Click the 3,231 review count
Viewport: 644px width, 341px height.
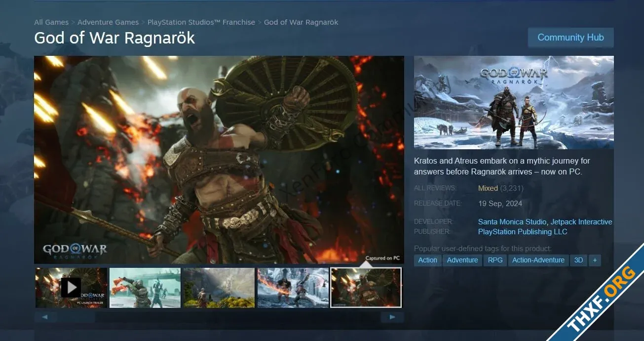pyautogui.click(x=512, y=188)
